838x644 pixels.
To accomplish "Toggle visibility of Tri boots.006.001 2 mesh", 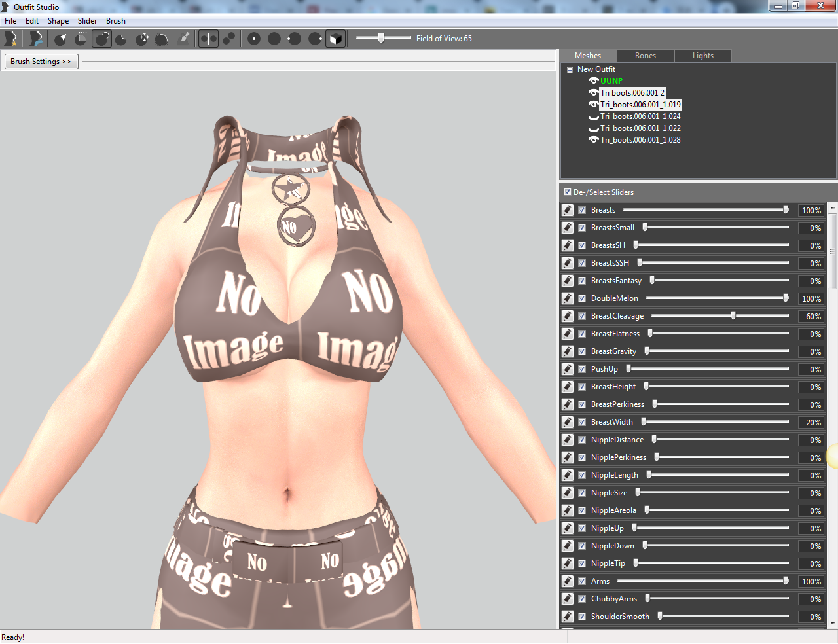I will 594,93.
